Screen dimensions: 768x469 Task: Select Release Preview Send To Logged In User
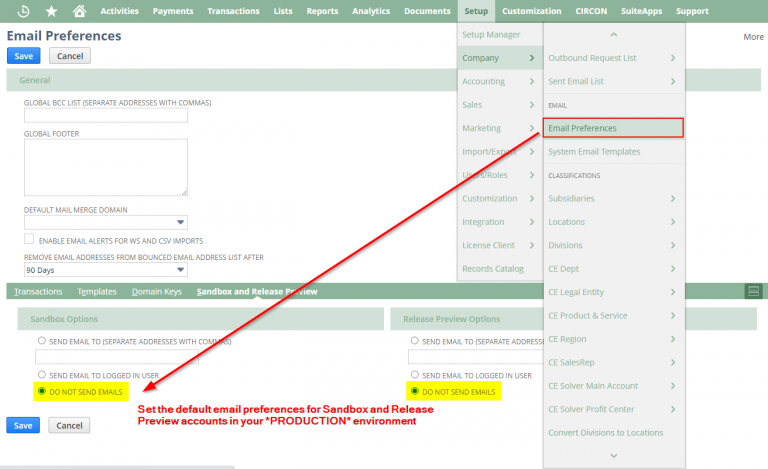point(415,375)
